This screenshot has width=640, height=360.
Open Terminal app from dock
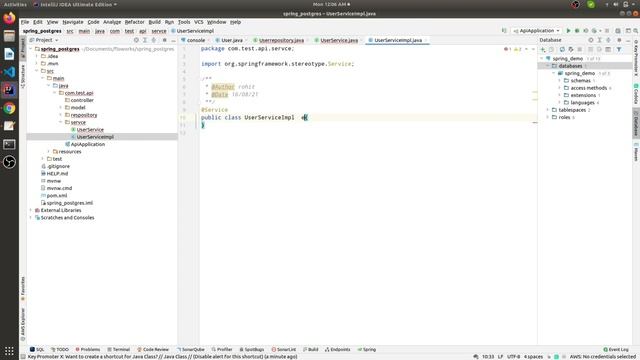click(9, 144)
